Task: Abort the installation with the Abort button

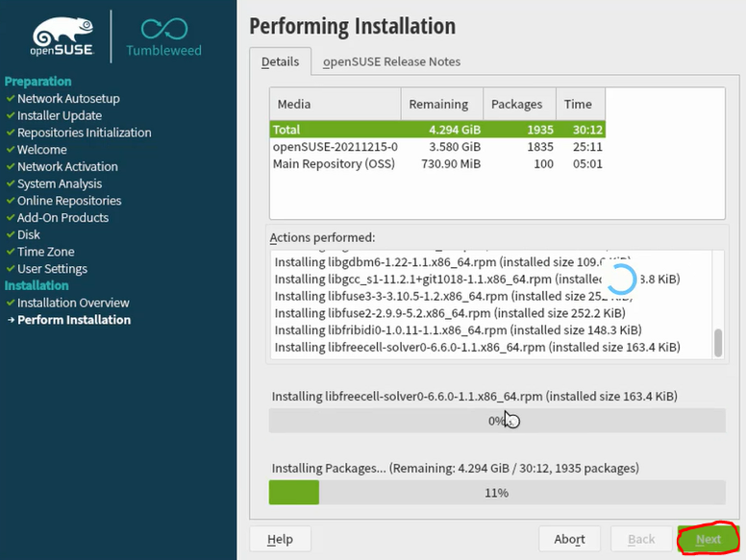Action: [x=569, y=539]
